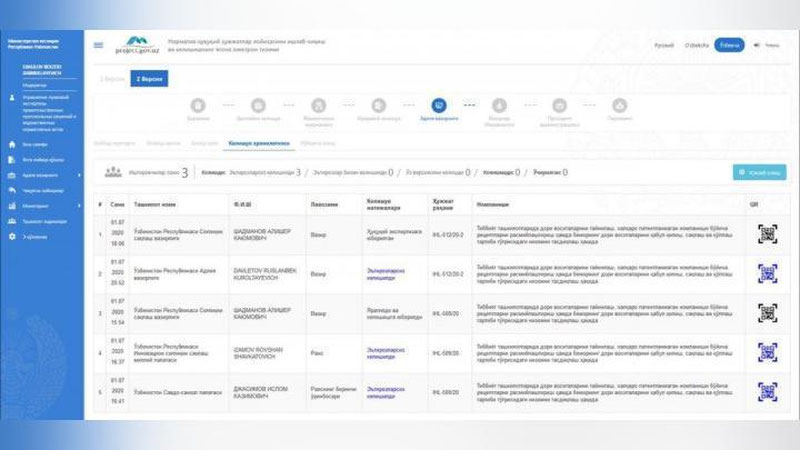Viewport: 800px width, 450px height.
Task: Open blue QR code in second row
Action: [x=767, y=273]
